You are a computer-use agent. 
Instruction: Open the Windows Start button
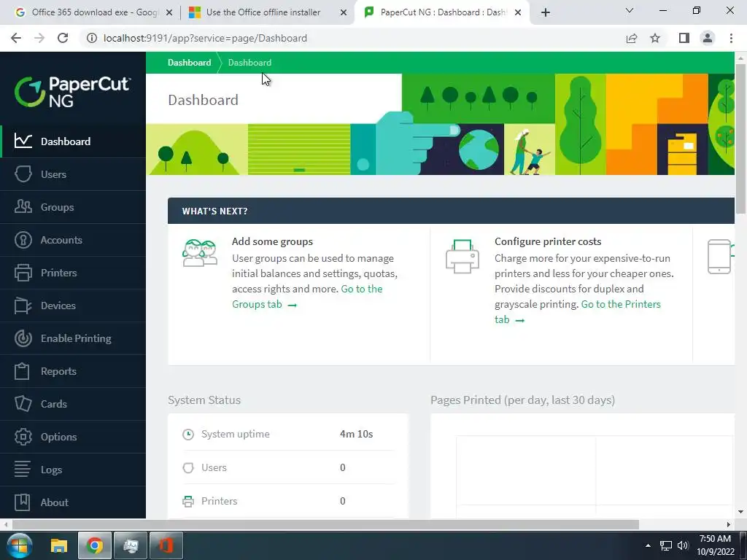pos(20,545)
